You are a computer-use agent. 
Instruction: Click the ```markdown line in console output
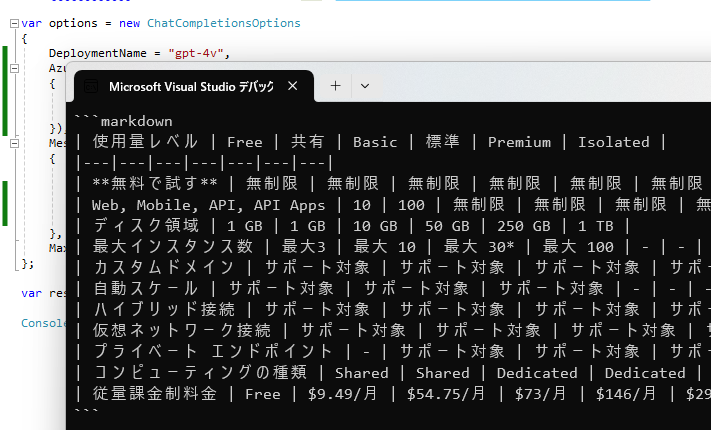tap(123, 121)
